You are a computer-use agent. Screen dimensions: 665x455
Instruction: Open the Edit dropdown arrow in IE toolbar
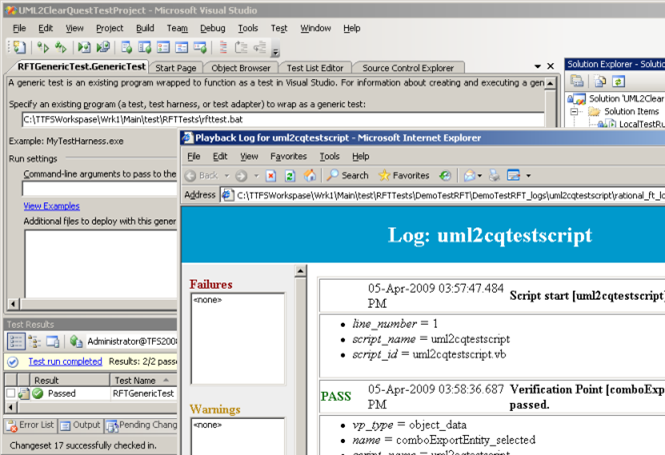pos(528,176)
